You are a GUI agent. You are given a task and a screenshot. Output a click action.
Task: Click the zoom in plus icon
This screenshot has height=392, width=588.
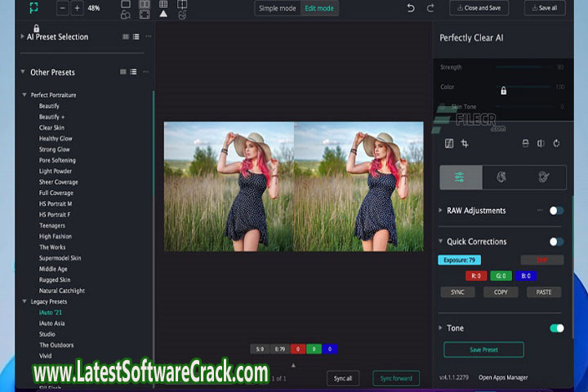coord(77,8)
